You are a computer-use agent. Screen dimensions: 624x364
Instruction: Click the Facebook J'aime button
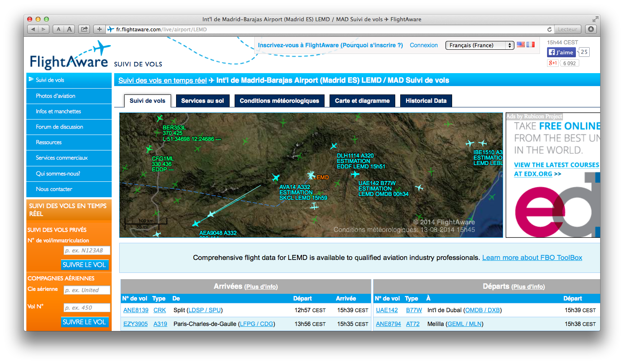561,52
